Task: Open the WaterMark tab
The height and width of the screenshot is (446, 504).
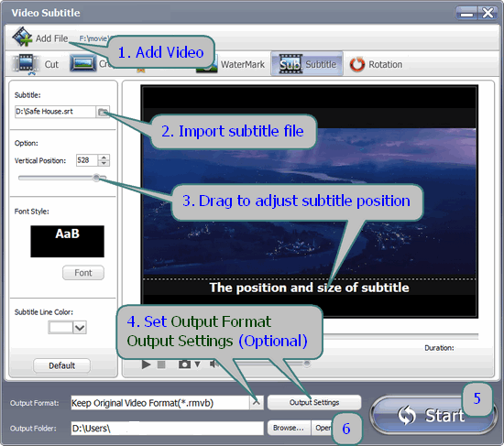Action: 242,64
